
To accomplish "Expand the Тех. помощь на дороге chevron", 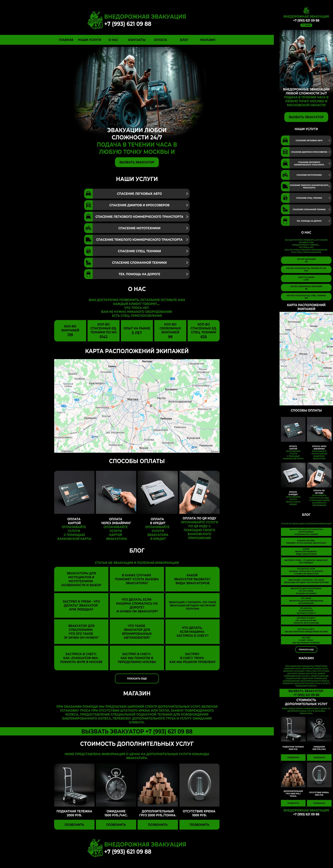I will (x=187, y=274).
